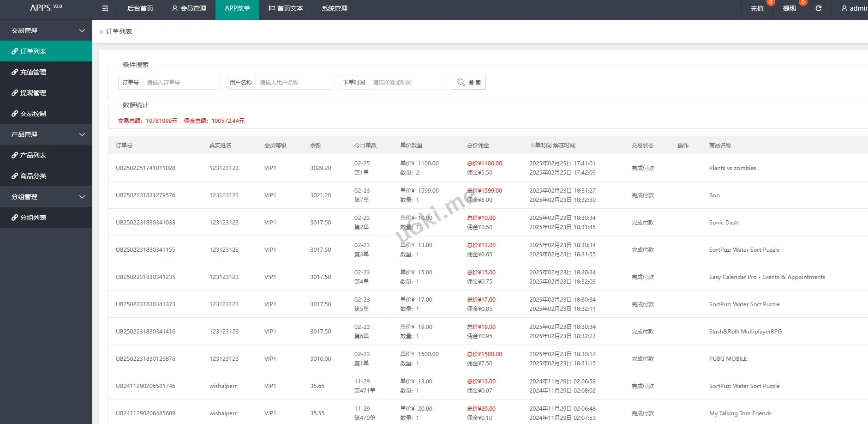The width and height of the screenshot is (868, 424).
Task: Collapse the 产品管理 sidebar section
Action: tap(82, 134)
